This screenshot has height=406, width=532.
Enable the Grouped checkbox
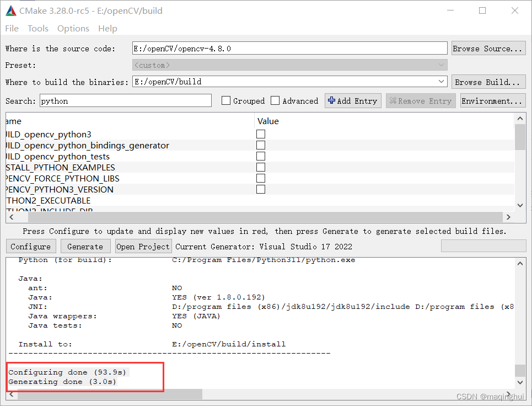click(226, 100)
